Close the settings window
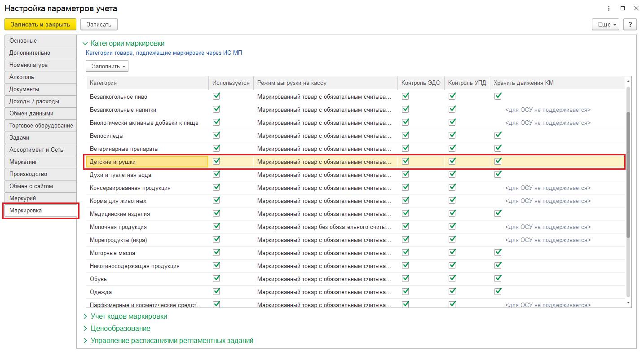Screen dimensions: 644x352 [635, 8]
